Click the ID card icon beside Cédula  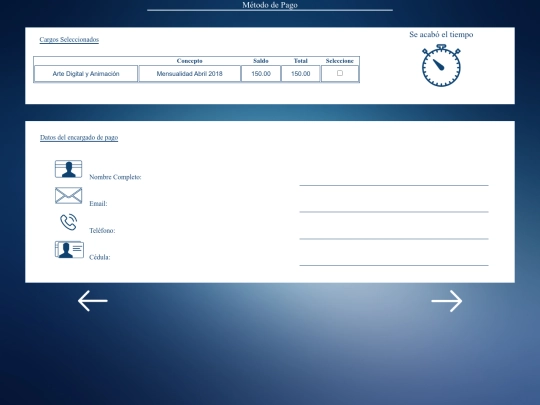[69, 249]
